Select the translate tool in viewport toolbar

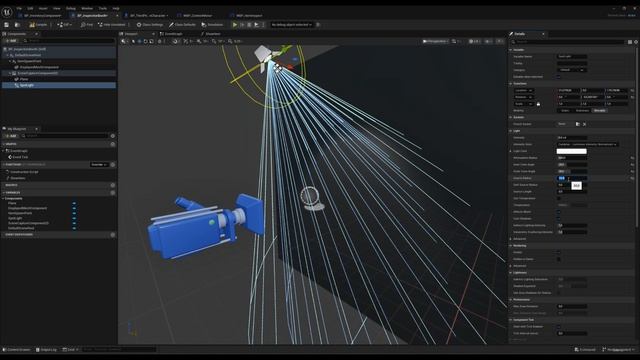click(x=140, y=41)
